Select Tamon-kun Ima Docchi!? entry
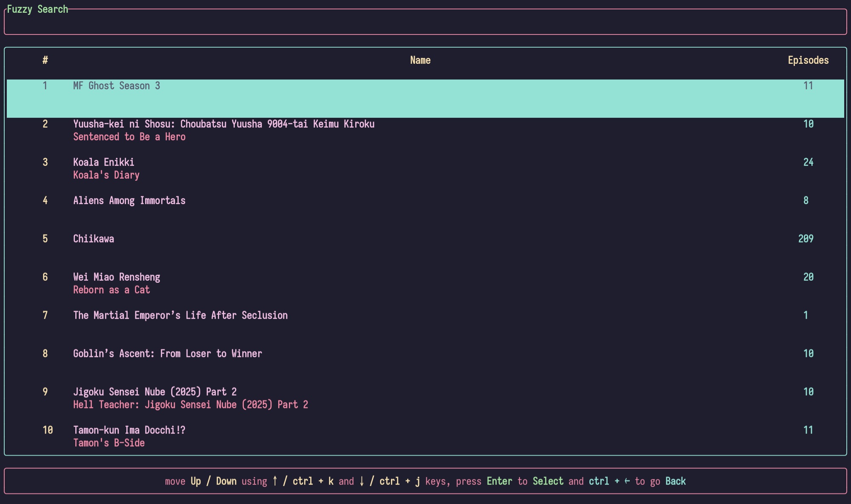851x504 pixels. click(x=129, y=430)
